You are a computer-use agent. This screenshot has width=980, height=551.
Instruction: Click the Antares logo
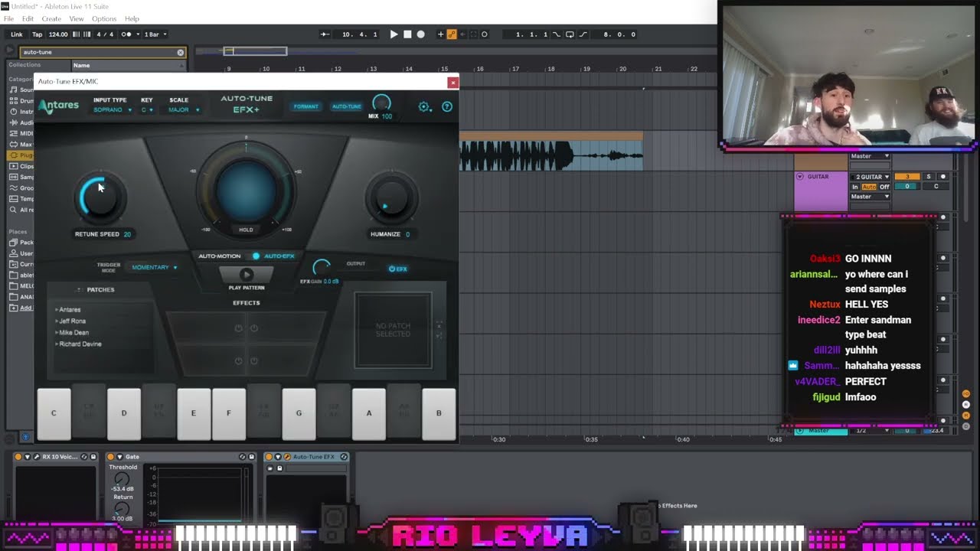(x=60, y=106)
